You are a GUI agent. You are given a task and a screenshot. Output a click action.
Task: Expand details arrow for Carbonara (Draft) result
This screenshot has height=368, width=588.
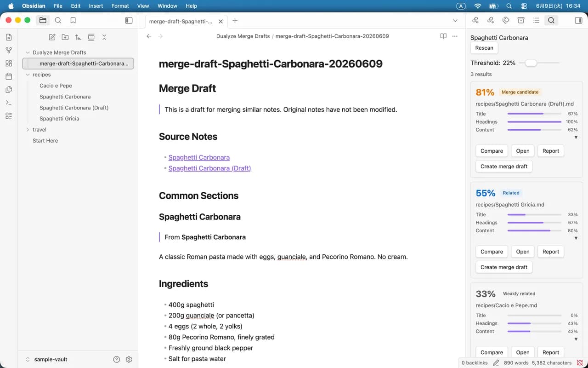[x=576, y=138]
